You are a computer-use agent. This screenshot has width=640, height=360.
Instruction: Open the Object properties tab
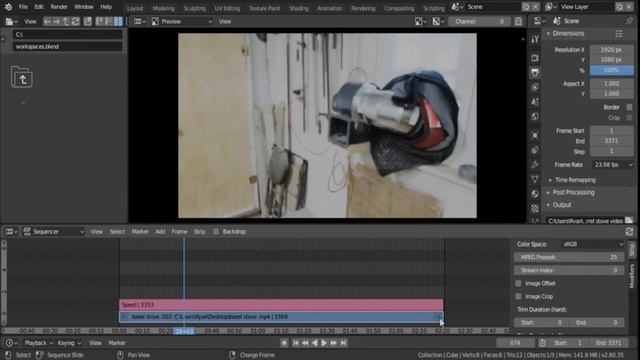click(535, 135)
